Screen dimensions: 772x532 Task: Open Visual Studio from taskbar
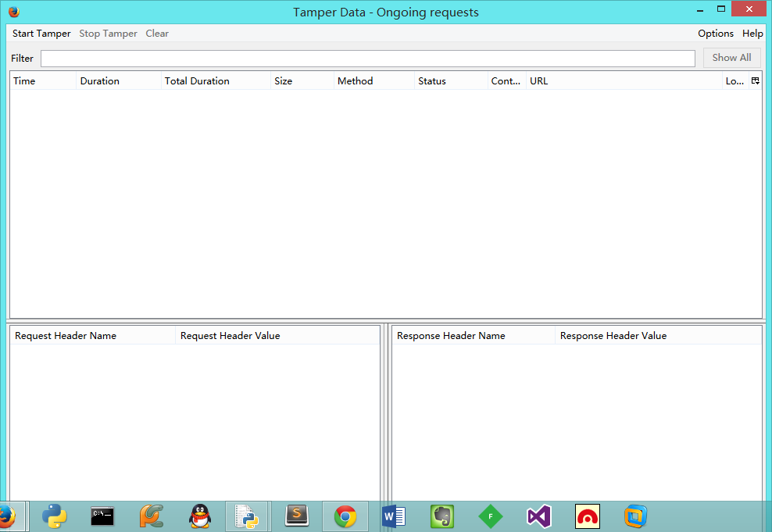(538, 516)
